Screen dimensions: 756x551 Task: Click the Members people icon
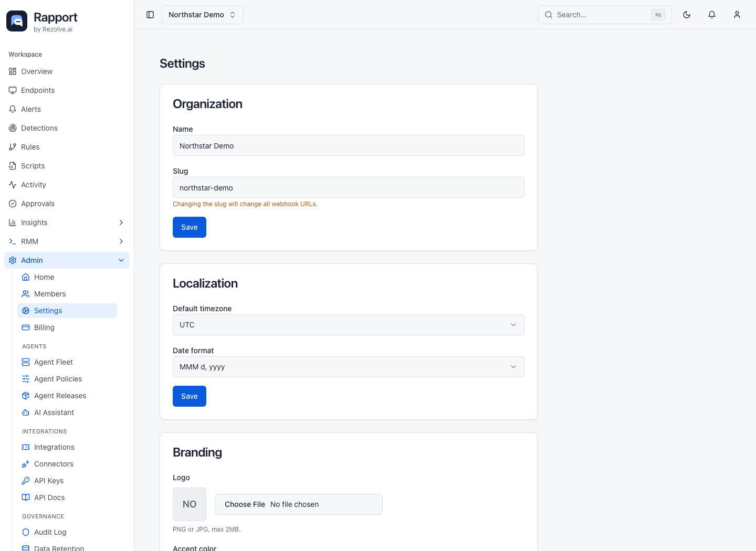click(26, 294)
